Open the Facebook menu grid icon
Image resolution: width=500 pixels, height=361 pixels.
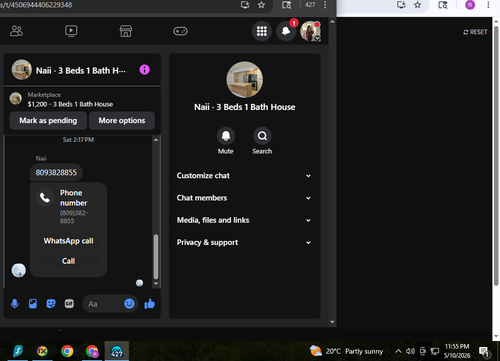coord(262,31)
